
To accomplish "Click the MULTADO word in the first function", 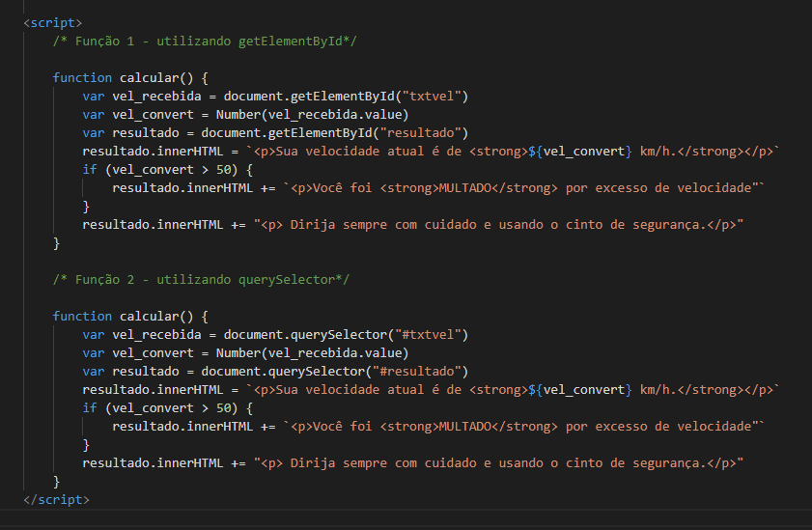I will click(x=468, y=187).
